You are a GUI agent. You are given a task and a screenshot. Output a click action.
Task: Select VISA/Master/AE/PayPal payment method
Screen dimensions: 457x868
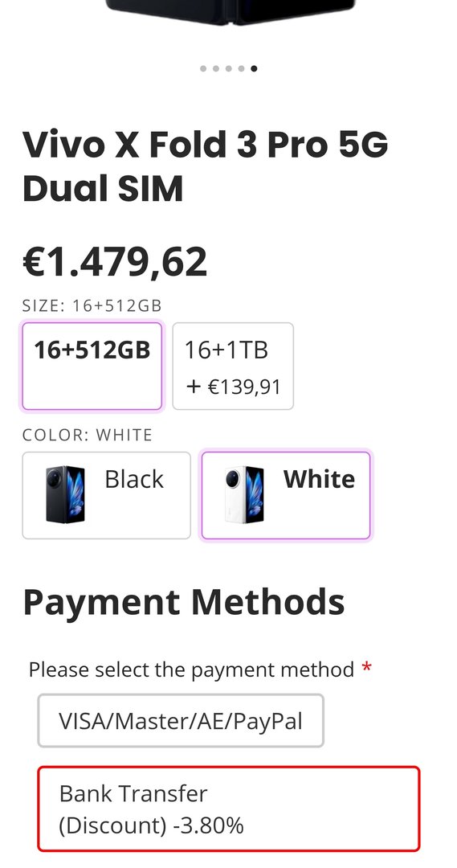[181, 721]
